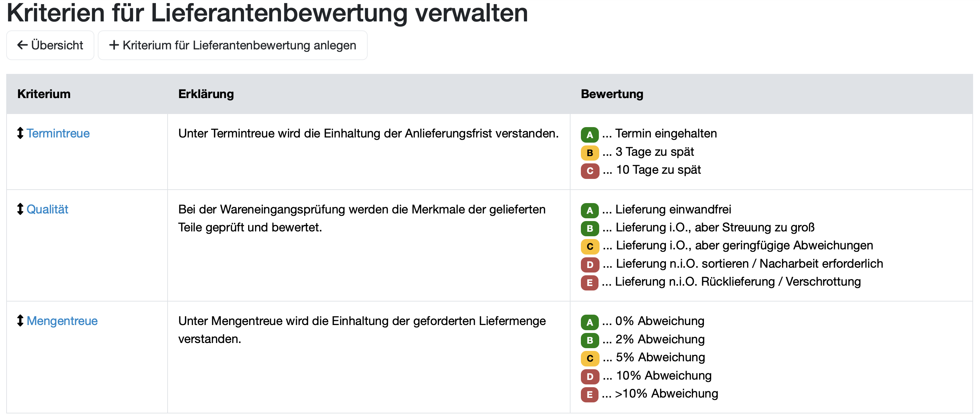
Task: Click yellow C badge for 5% Abweichung
Action: point(589,358)
